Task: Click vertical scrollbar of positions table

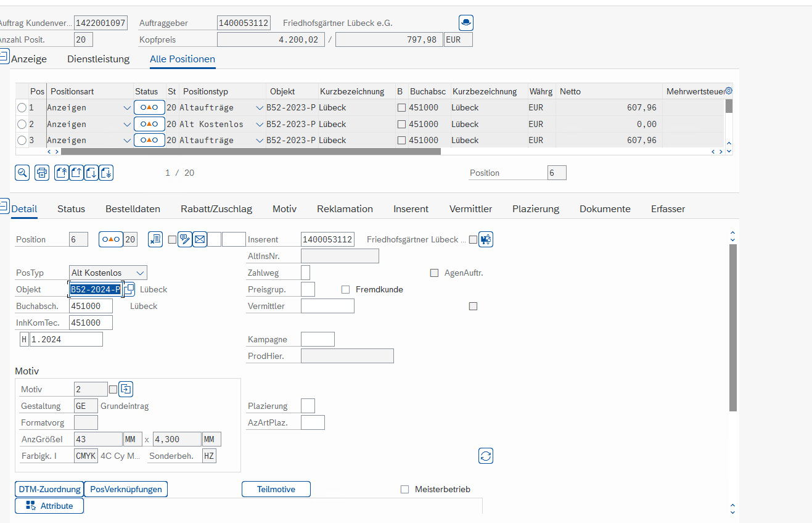Action: point(729,106)
